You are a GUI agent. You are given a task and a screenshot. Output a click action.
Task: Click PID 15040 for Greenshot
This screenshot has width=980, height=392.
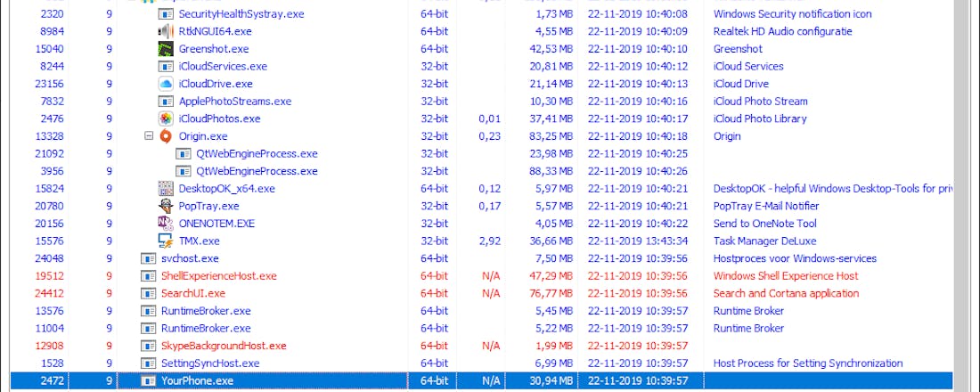[49, 49]
